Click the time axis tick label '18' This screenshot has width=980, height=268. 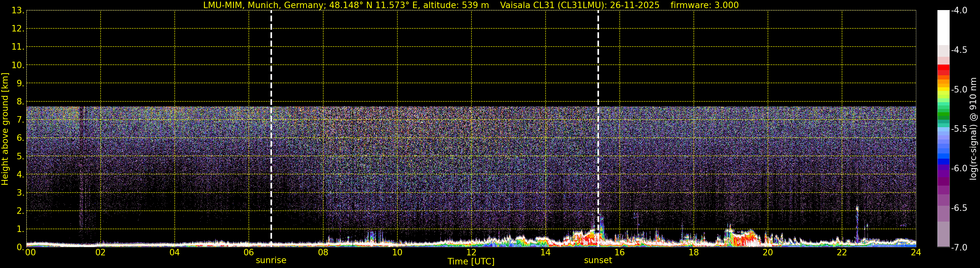tap(694, 252)
